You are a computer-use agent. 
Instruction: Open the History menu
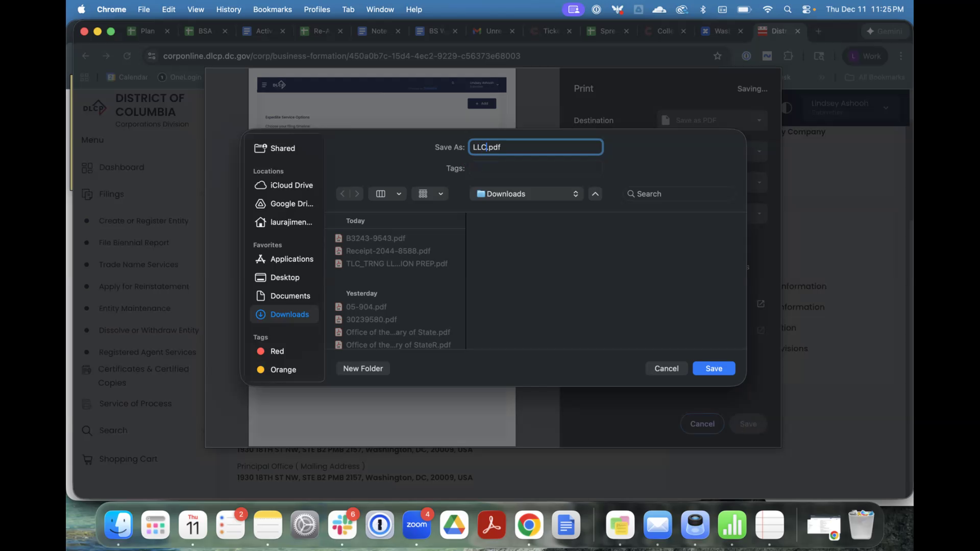(228, 9)
